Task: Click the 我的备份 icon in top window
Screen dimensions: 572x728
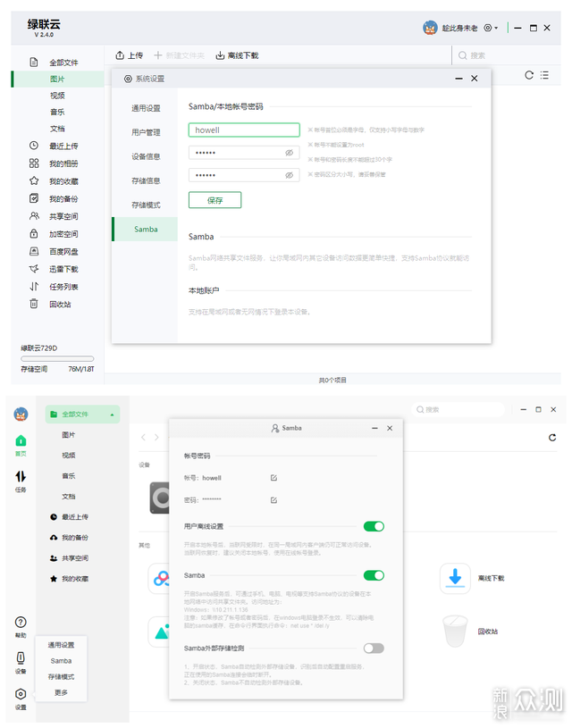Action: pos(34,198)
